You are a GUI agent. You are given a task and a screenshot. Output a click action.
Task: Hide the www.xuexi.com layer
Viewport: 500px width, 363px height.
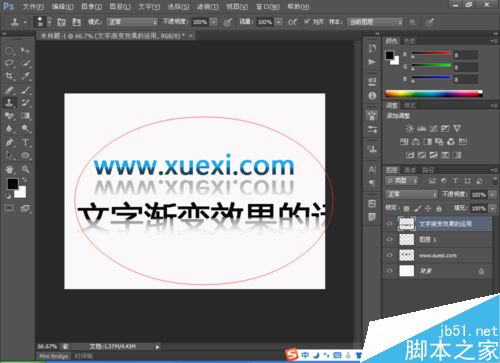389,255
